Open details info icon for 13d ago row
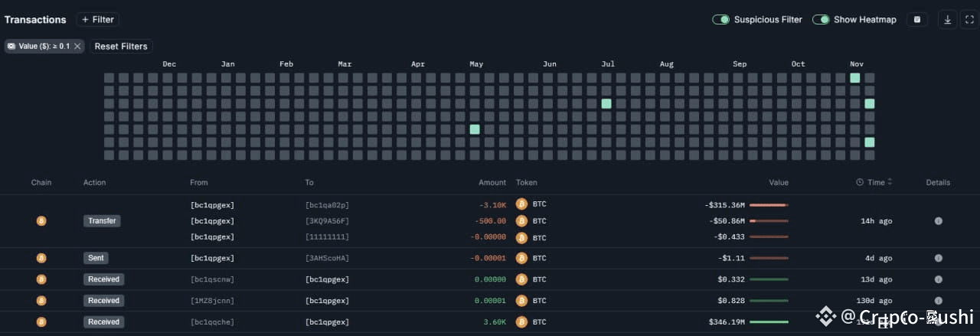 pyautogui.click(x=939, y=279)
